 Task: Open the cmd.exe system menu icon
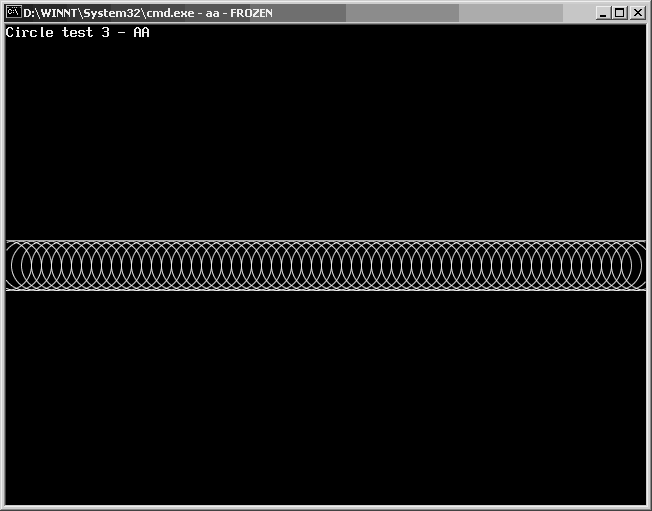click(x=13, y=13)
